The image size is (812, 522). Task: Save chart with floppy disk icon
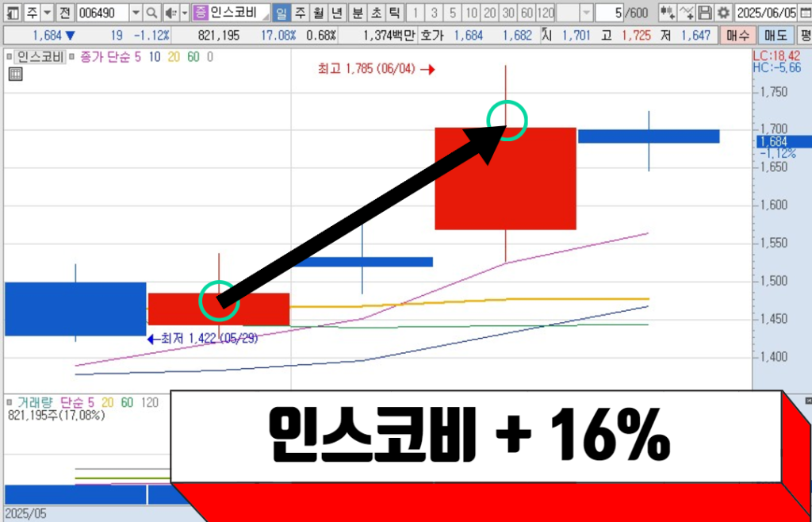[x=704, y=12]
